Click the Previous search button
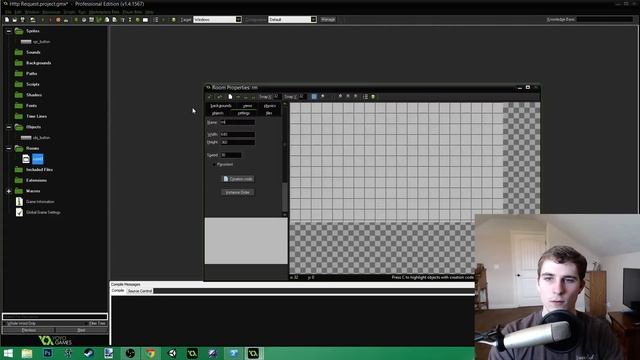 point(29,330)
